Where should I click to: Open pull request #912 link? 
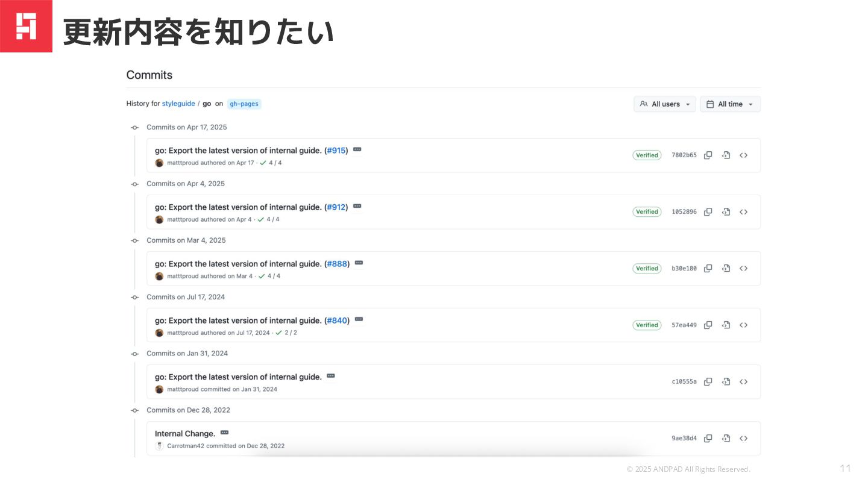tap(336, 207)
